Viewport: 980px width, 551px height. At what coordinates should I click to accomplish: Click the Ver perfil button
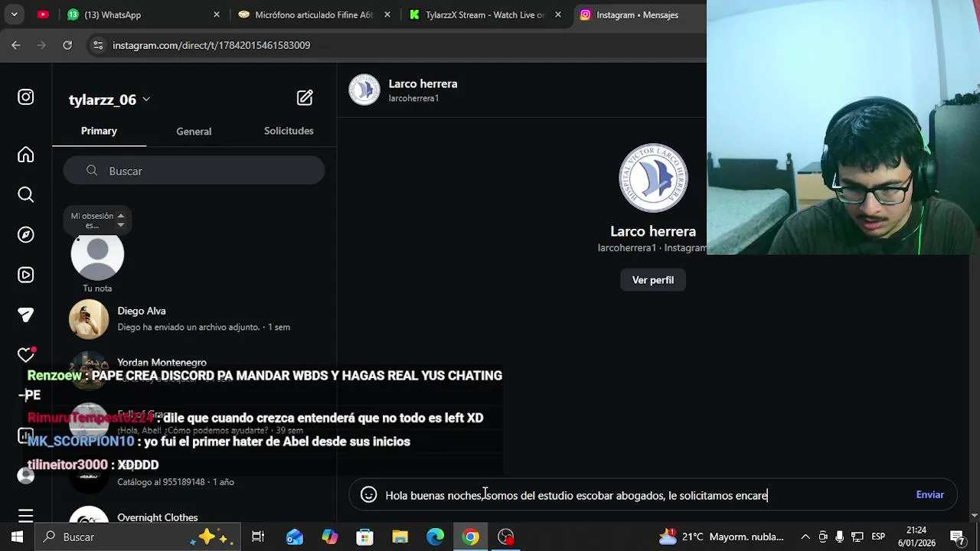tap(653, 280)
